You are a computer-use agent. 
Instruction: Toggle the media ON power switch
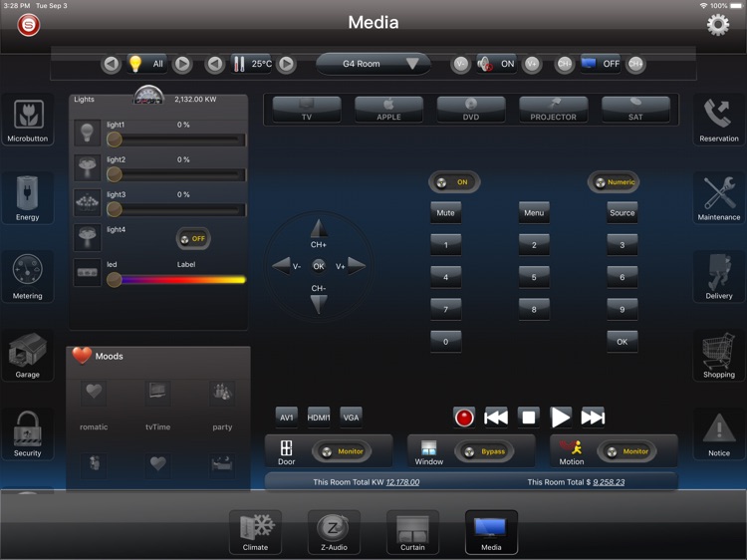pyautogui.click(x=454, y=182)
